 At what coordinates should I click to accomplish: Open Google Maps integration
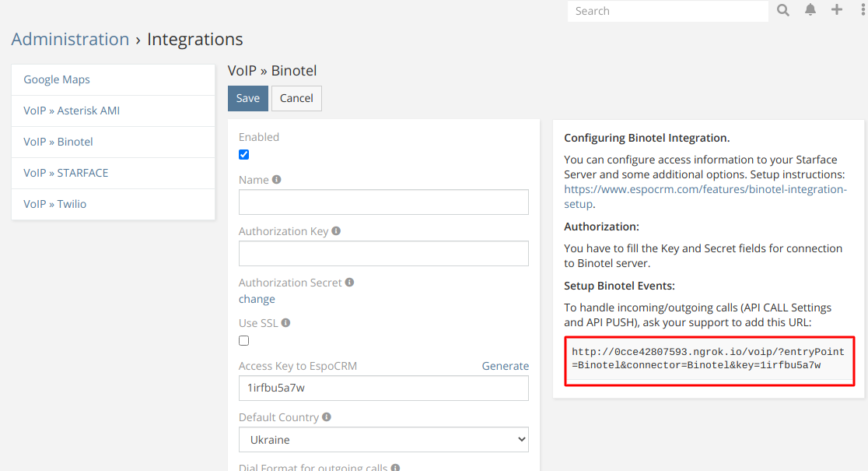[113, 79]
